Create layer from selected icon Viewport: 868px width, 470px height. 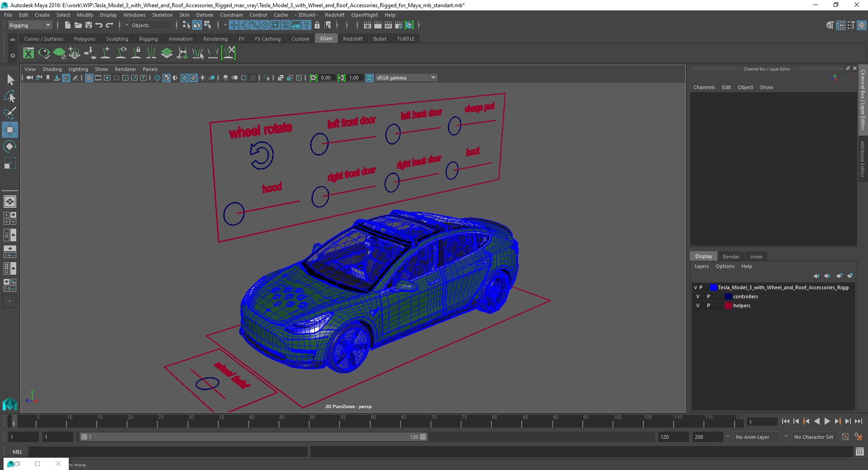[x=850, y=276]
